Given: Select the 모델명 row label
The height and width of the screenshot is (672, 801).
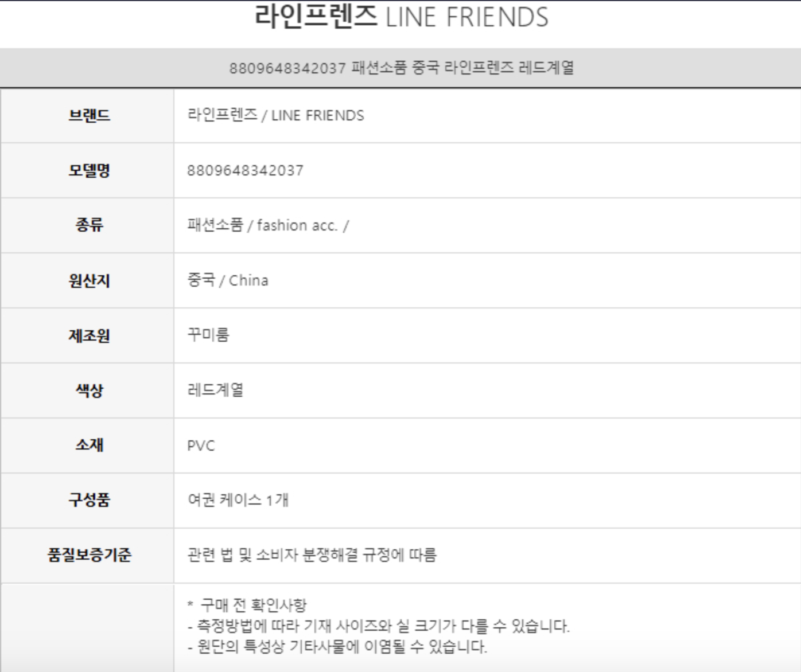Looking at the screenshot, I should coord(89,170).
